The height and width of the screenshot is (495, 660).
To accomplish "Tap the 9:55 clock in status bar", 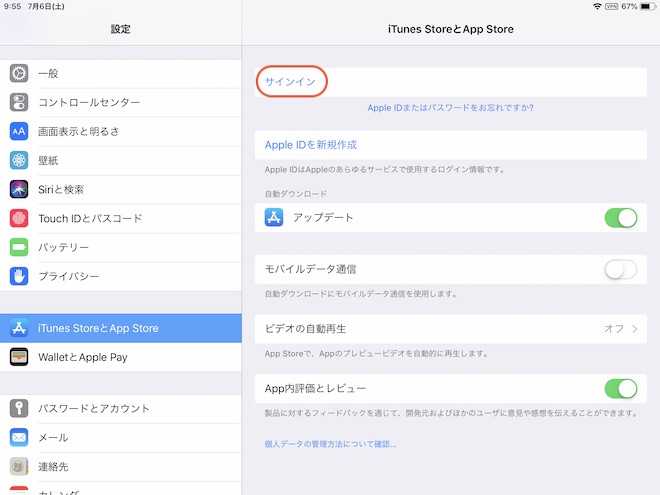I will pos(12,6).
